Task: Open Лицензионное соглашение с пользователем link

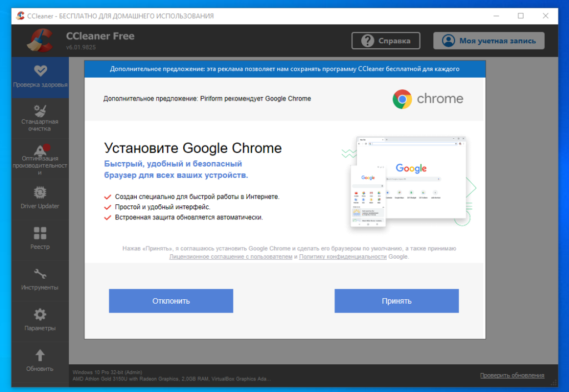Action: pos(231,257)
